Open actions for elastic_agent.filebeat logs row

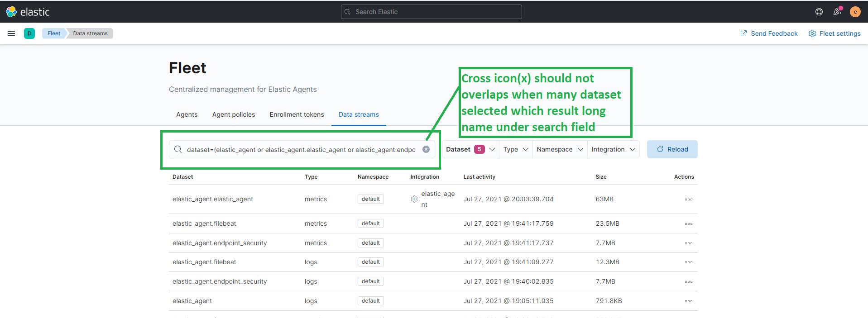(x=689, y=262)
